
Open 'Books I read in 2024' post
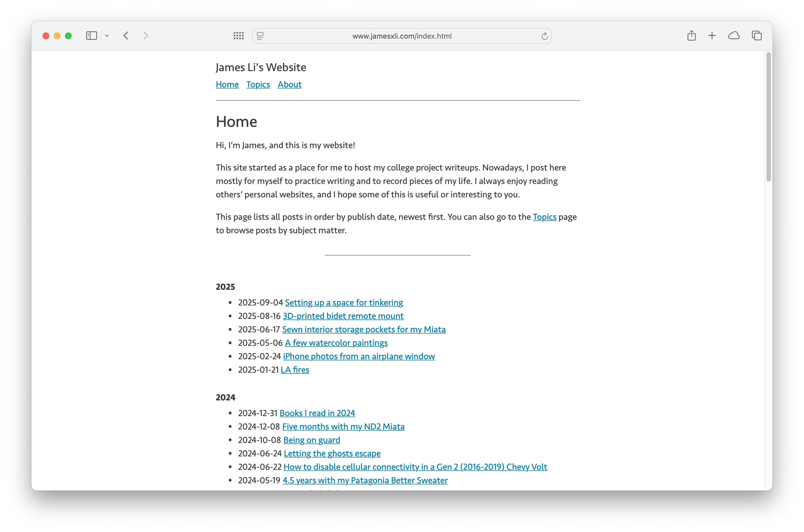tap(317, 413)
